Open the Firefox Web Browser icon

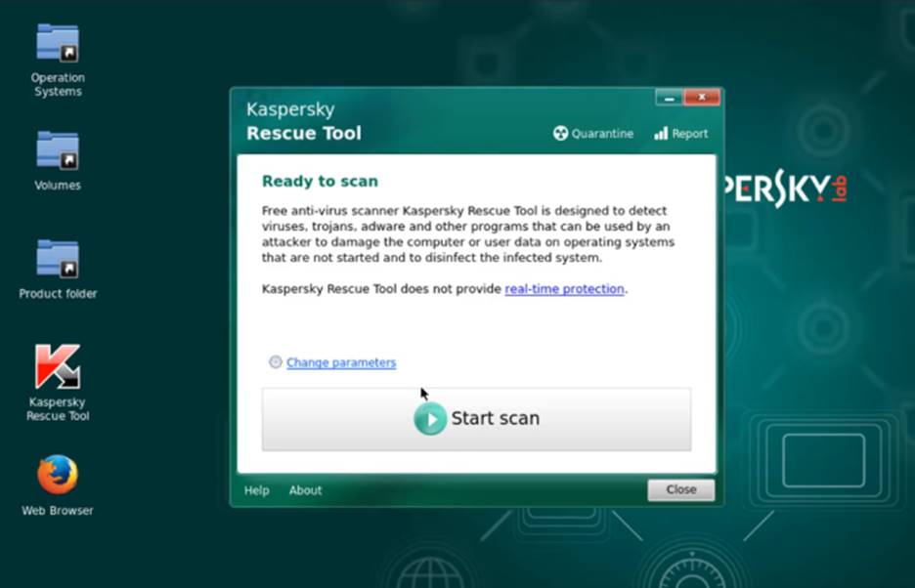pos(57,476)
